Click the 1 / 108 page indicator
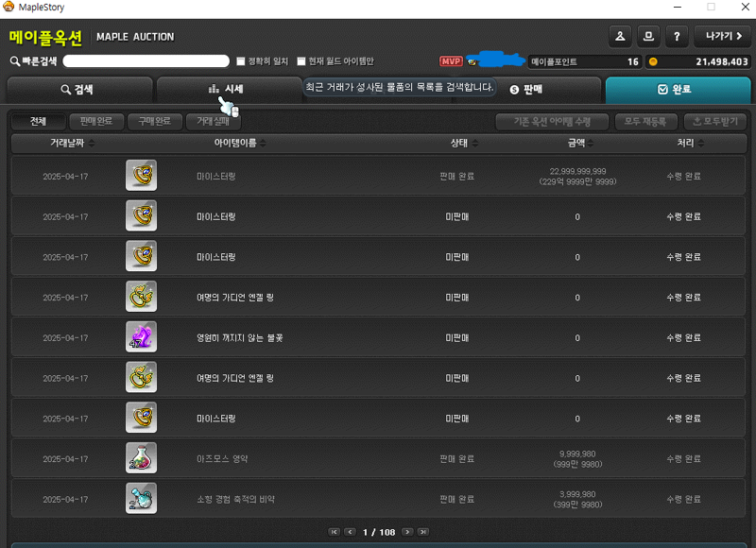The height and width of the screenshot is (548, 756). 379,532
